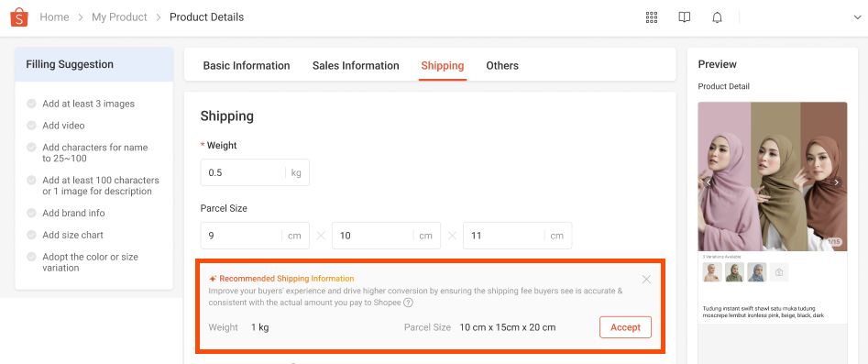Screen dimensions: 868x364
Task: Select the blue-grey hijab variation thumbnail
Action: tap(757, 272)
